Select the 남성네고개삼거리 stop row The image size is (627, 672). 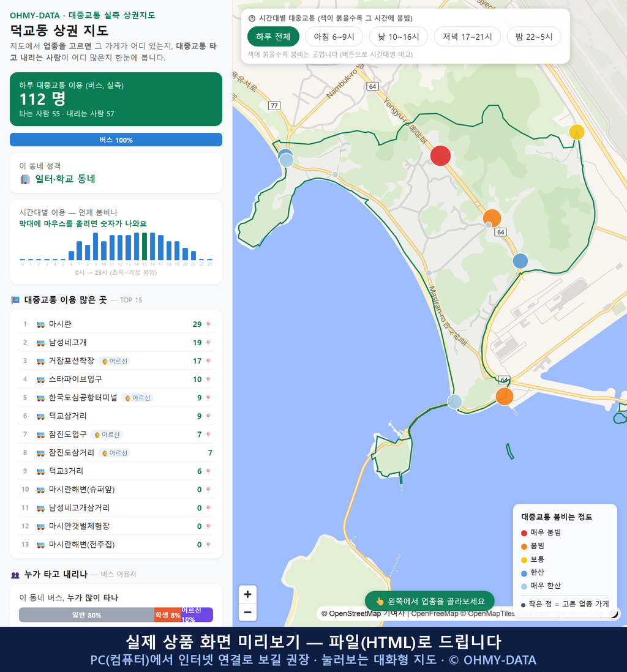coord(116,508)
